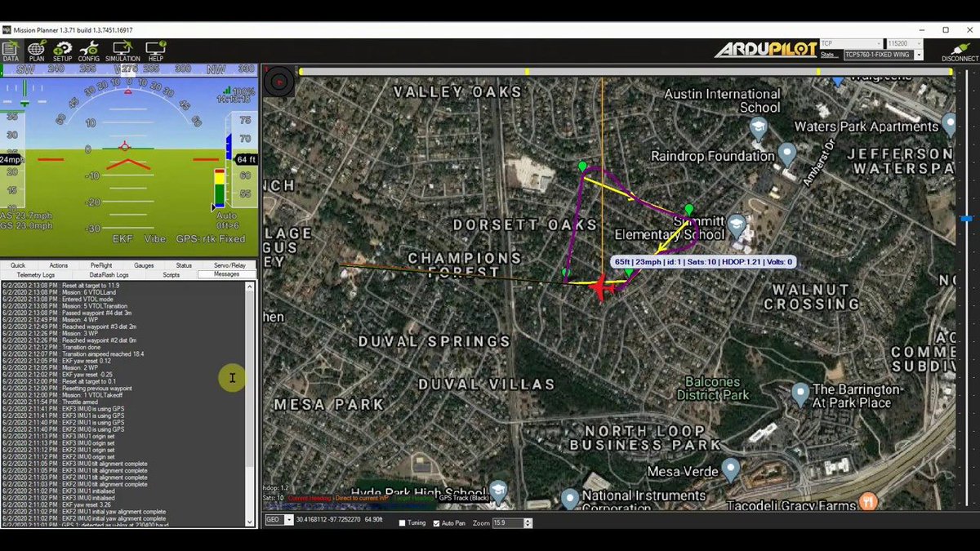Open the GEO coordinate system dropdown
The width and height of the screenshot is (980, 551).
pos(278,520)
